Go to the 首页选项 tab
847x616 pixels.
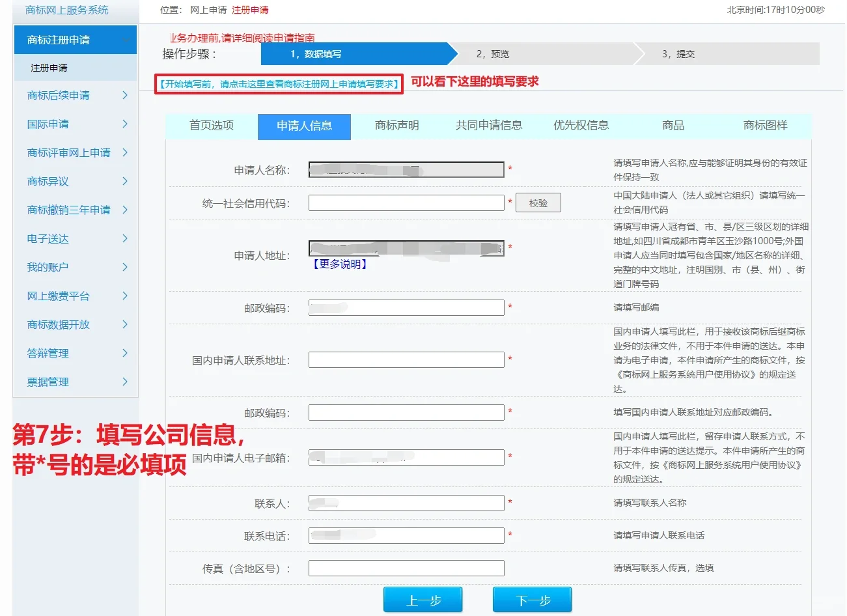[x=212, y=126]
